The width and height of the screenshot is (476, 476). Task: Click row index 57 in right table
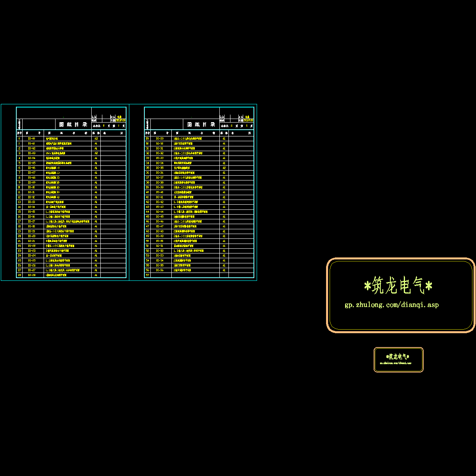[x=148, y=275]
